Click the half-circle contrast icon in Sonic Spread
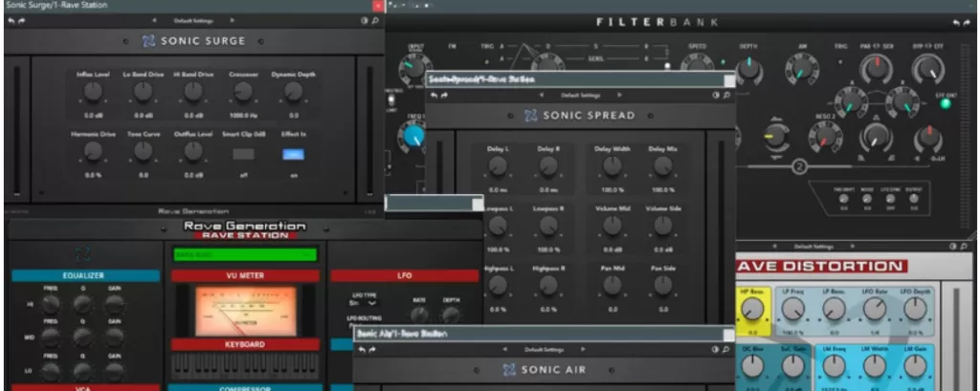 716,96
